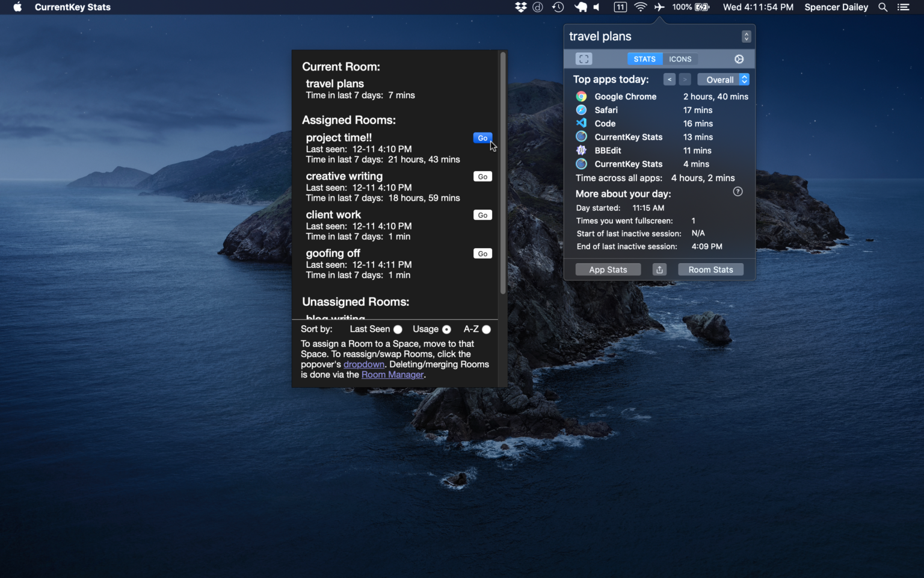924x578 pixels.
Task: Click the '21 hours, 43 mins' time line
Action: [383, 160]
